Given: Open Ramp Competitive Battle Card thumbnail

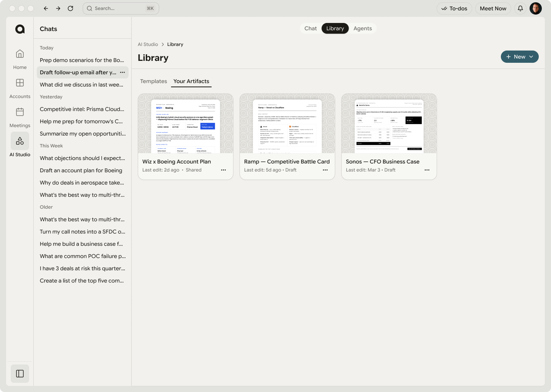Looking at the screenshot, I should point(287,124).
